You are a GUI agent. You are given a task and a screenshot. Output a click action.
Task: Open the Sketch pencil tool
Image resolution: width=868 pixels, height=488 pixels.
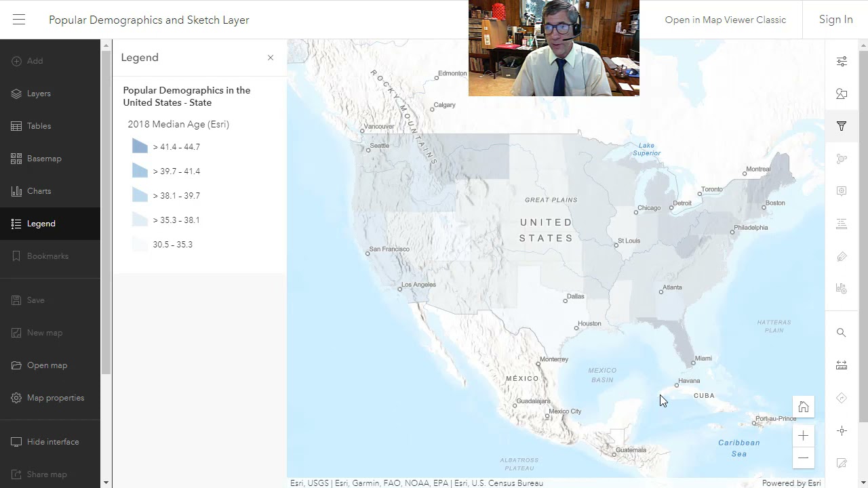842,463
